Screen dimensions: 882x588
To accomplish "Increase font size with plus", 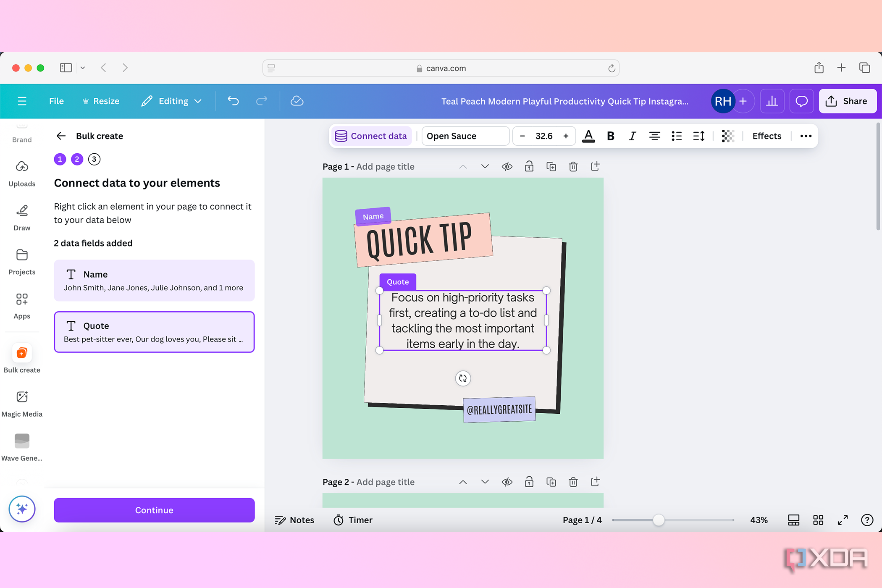I will (566, 136).
